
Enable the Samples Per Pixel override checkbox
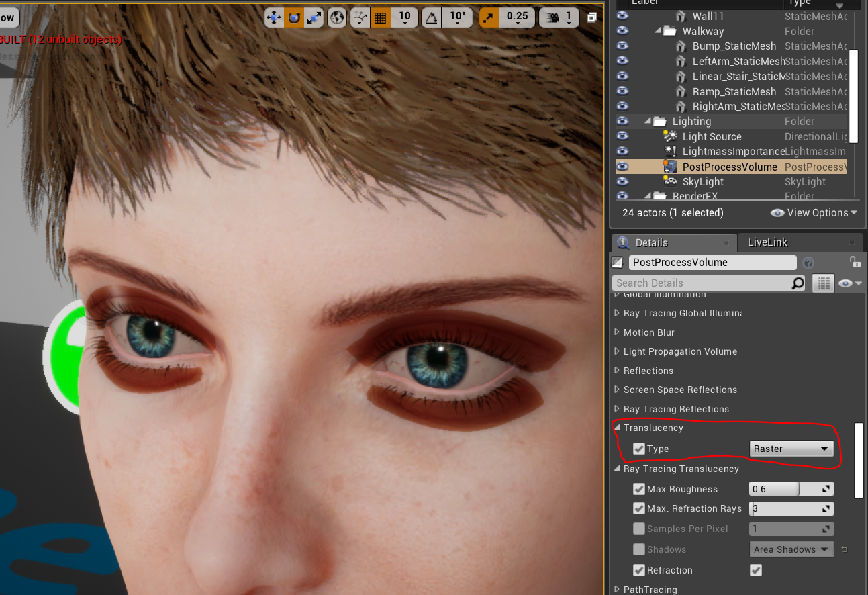click(x=639, y=529)
